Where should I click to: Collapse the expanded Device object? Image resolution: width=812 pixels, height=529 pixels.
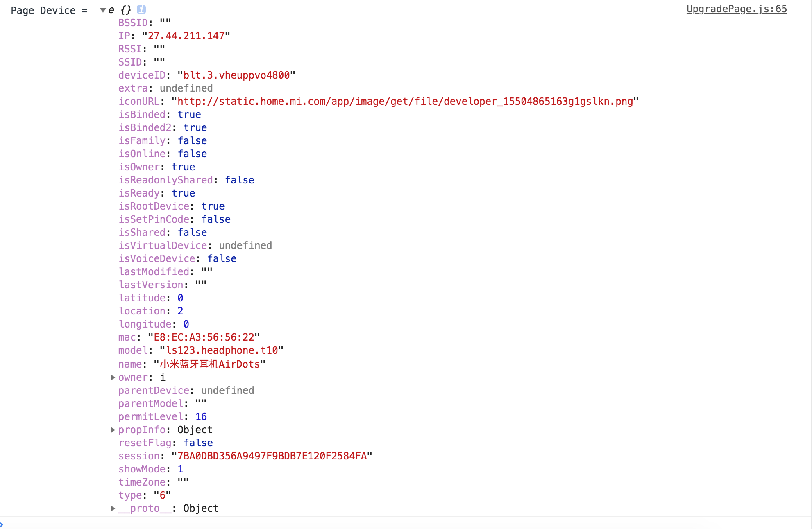103,10
